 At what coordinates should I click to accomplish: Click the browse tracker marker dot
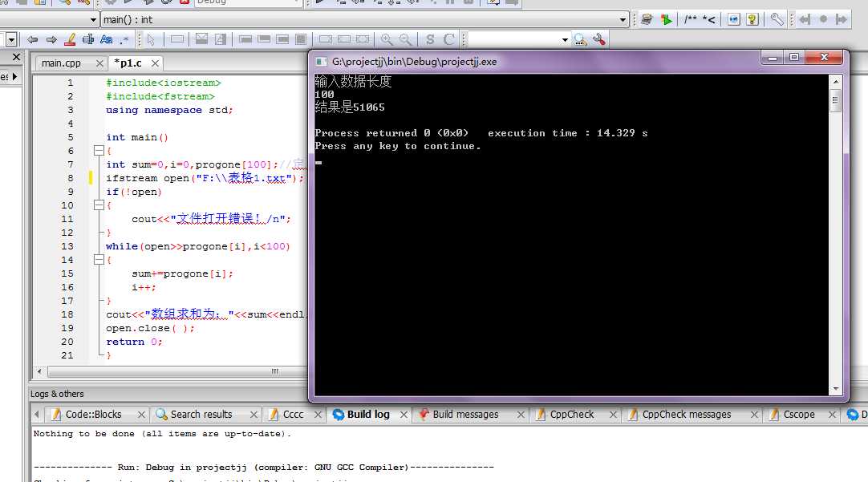point(823,19)
